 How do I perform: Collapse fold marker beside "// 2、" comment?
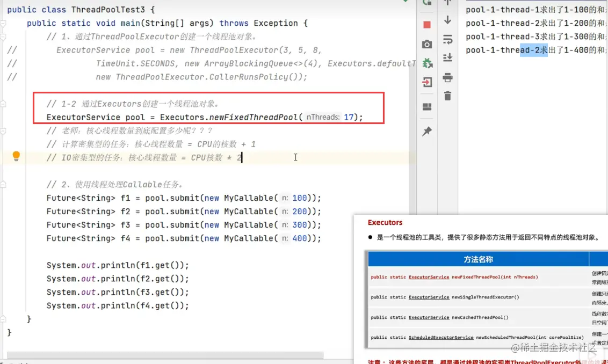pyautogui.click(x=3, y=185)
